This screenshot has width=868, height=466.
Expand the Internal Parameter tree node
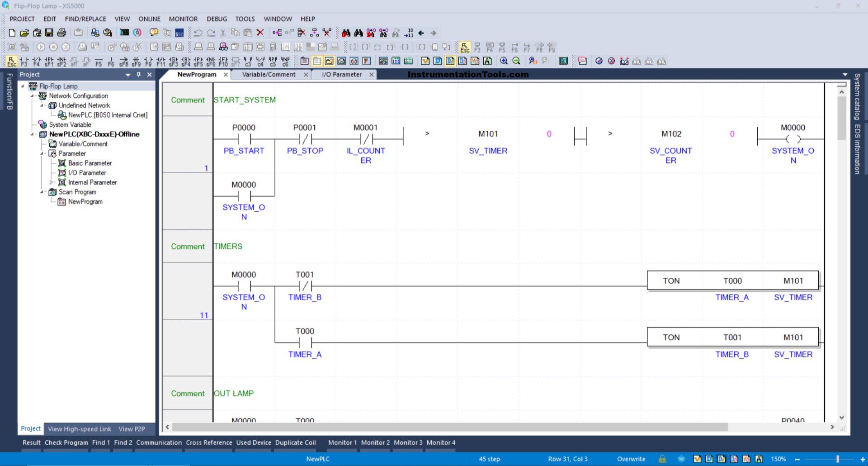pyautogui.click(x=51, y=182)
